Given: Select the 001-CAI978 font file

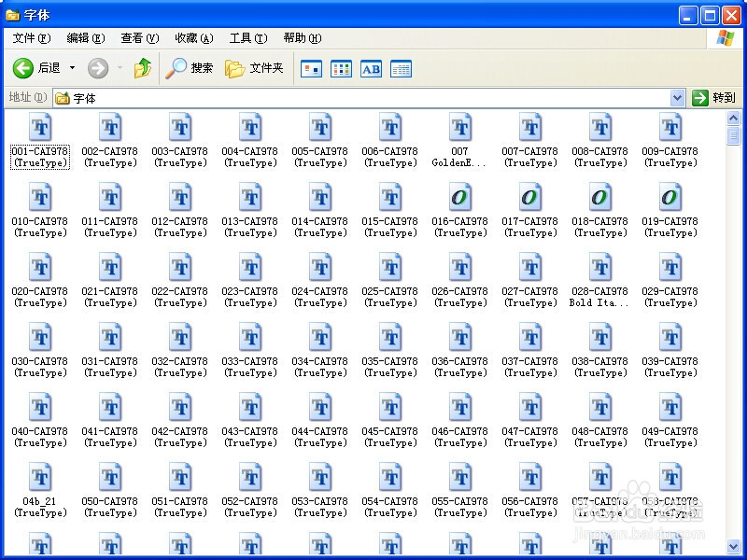Looking at the screenshot, I should click(40, 141).
